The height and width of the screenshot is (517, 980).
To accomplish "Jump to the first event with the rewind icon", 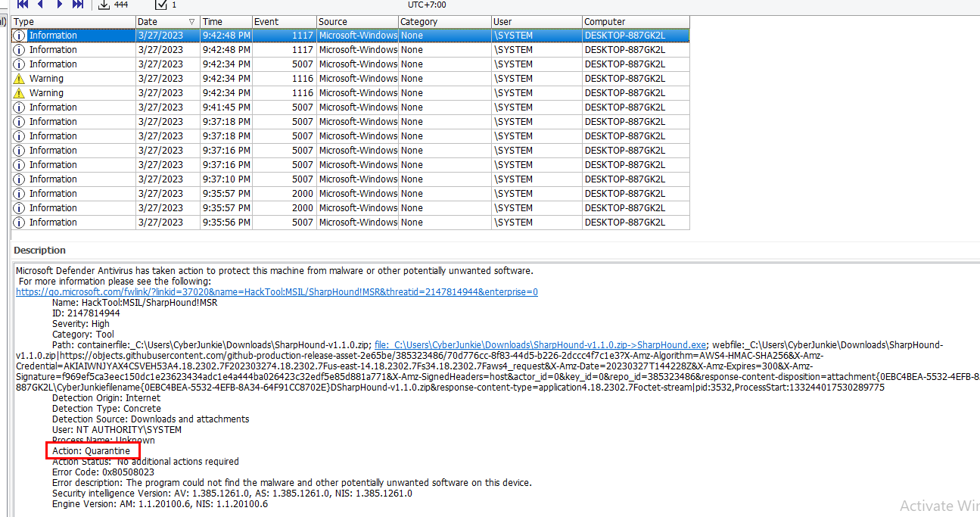I will pos(23,5).
